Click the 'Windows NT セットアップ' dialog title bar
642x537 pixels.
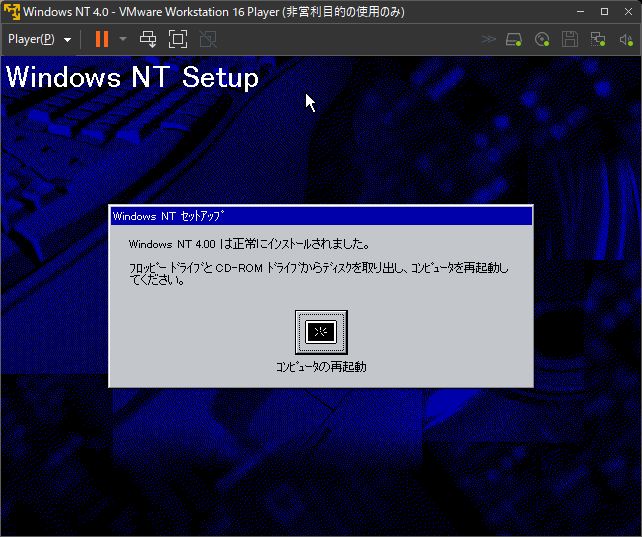point(321,216)
